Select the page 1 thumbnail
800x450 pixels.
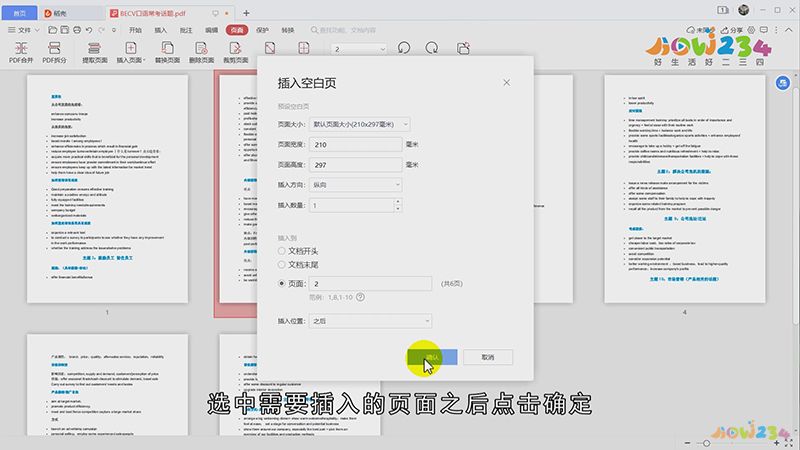coord(108,189)
